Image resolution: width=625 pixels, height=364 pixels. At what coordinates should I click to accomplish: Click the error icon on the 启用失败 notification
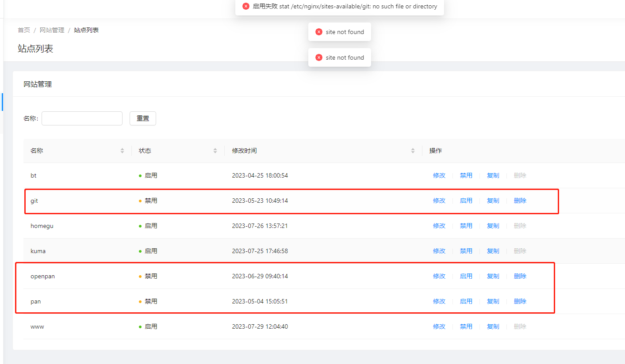246,6
